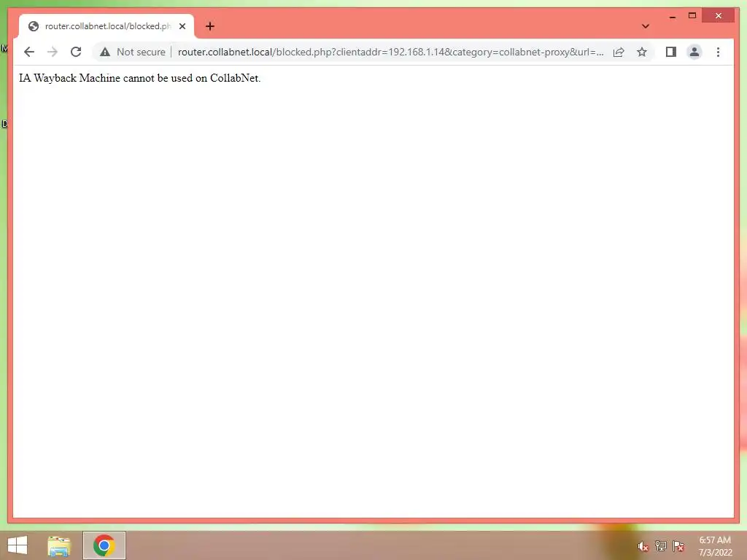Open the Windows Start menu
The width and height of the screenshot is (747, 560).
point(18,545)
